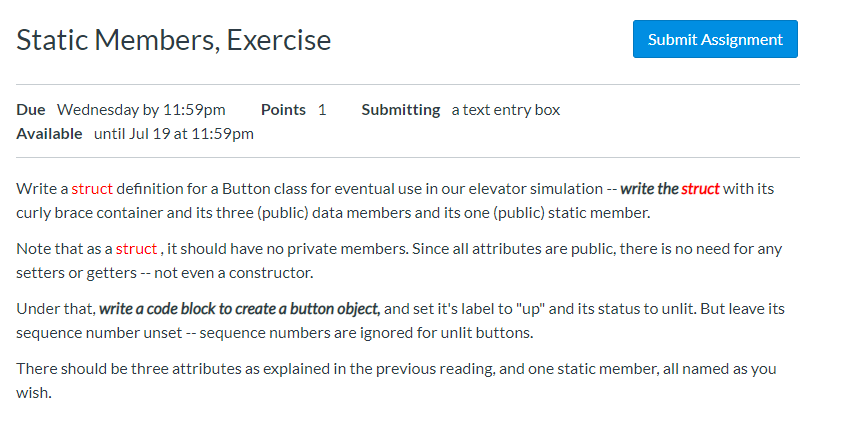Click the bold "Submitting" label
The image size is (847, 444).
(x=400, y=110)
